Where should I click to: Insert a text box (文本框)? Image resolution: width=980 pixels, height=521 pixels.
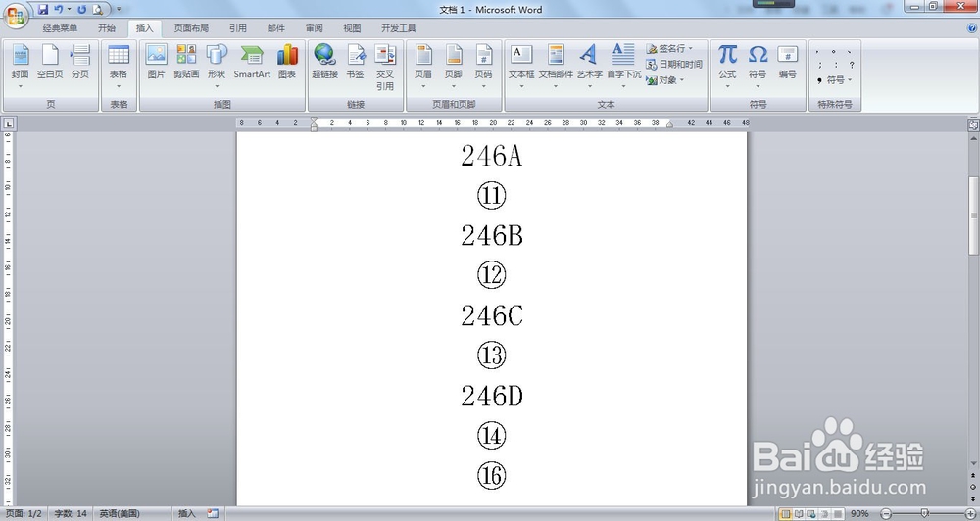[521, 66]
